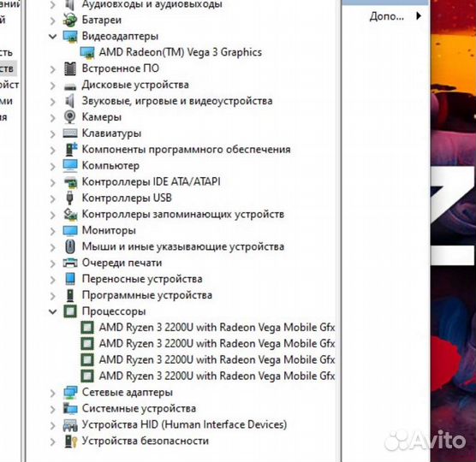Select Контроллеры IDE ATA/ATAPI label
Image resolution: width=476 pixels, height=462 pixels.
152,181
